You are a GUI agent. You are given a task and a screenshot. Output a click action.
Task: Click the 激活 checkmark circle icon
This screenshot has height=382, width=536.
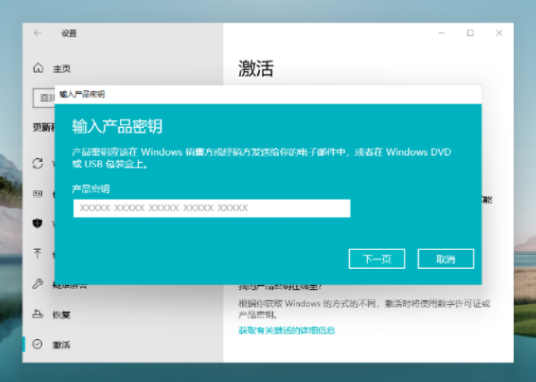(x=38, y=344)
